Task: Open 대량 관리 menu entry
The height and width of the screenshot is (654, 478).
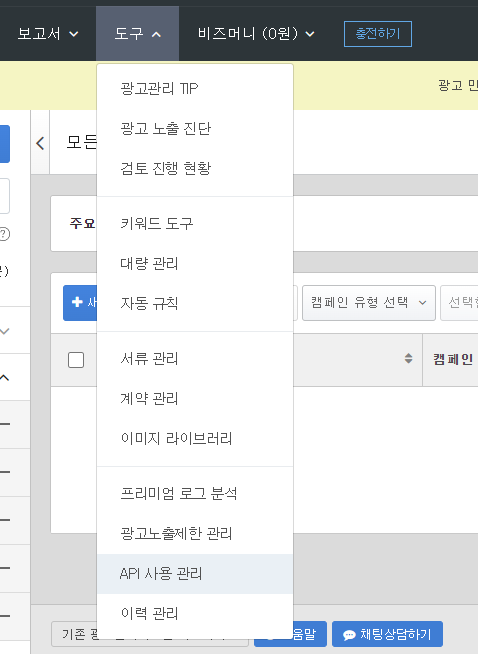Action: coord(195,264)
